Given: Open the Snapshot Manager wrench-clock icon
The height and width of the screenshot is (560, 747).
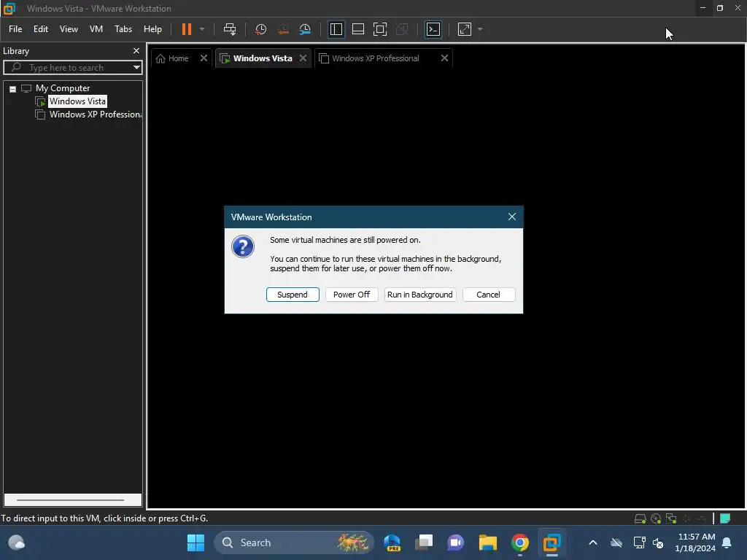Looking at the screenshot, I should pos(305,29).
